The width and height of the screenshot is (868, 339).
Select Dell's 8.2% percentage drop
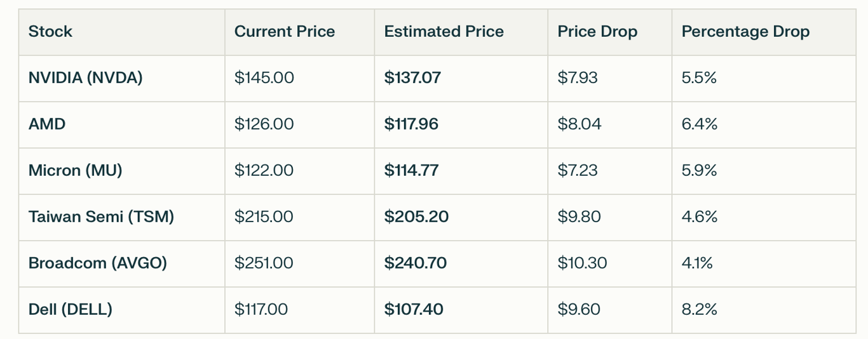point(700,310)
